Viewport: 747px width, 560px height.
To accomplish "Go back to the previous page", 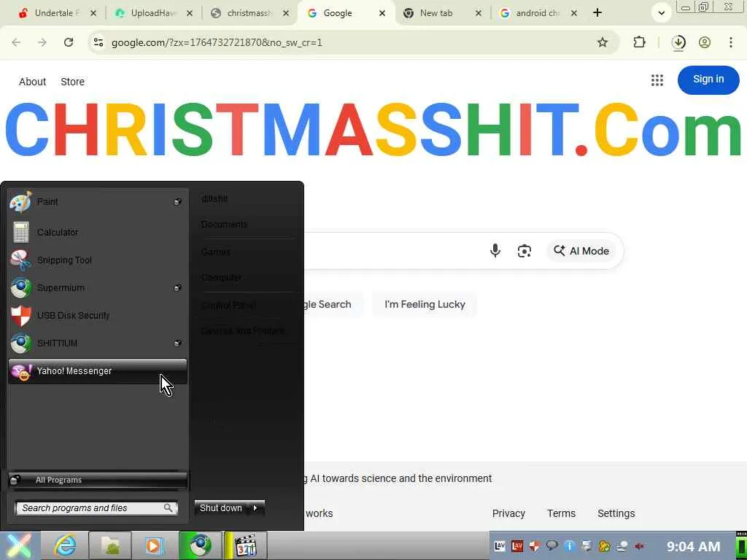I will tap(16, 42).
